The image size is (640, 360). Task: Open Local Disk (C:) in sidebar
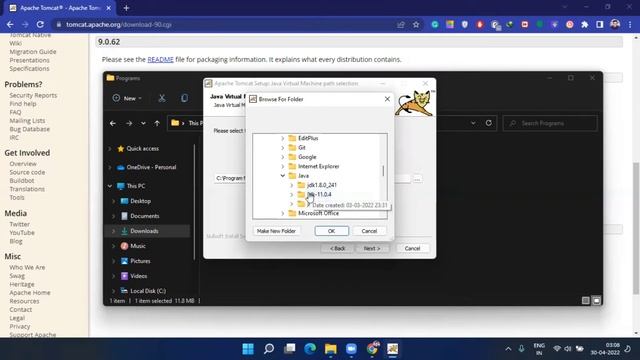click(x=148, y=291)
